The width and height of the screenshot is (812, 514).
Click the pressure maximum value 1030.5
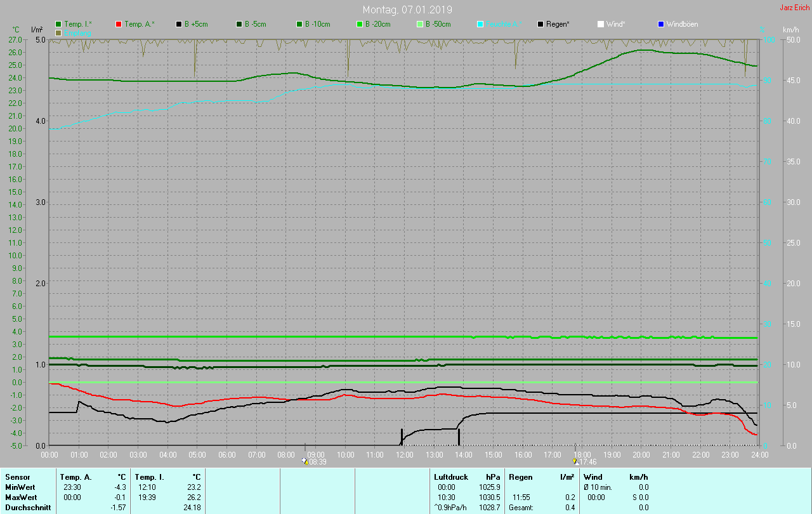(x=489, y=497)
